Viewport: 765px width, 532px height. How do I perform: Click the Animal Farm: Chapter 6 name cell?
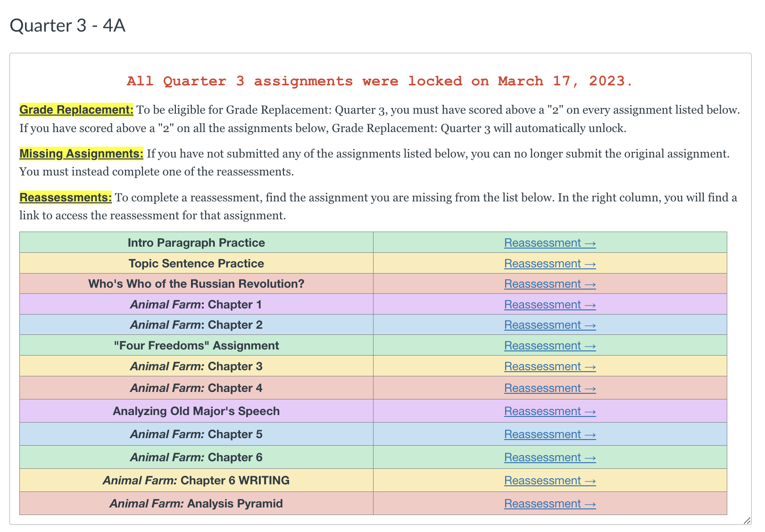196,457
